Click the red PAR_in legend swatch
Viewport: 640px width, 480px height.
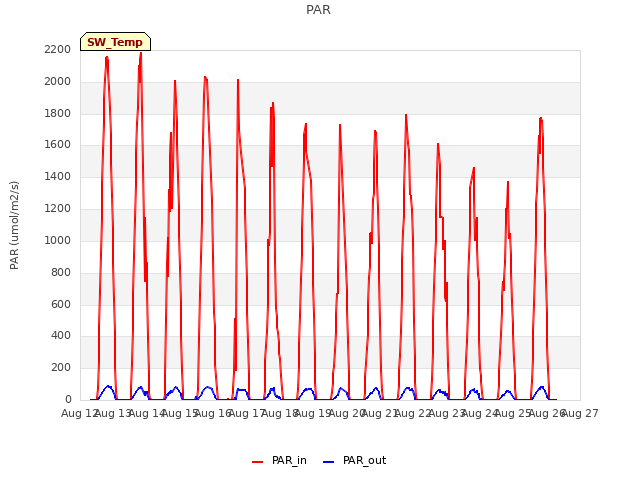(x=258, y=462)
